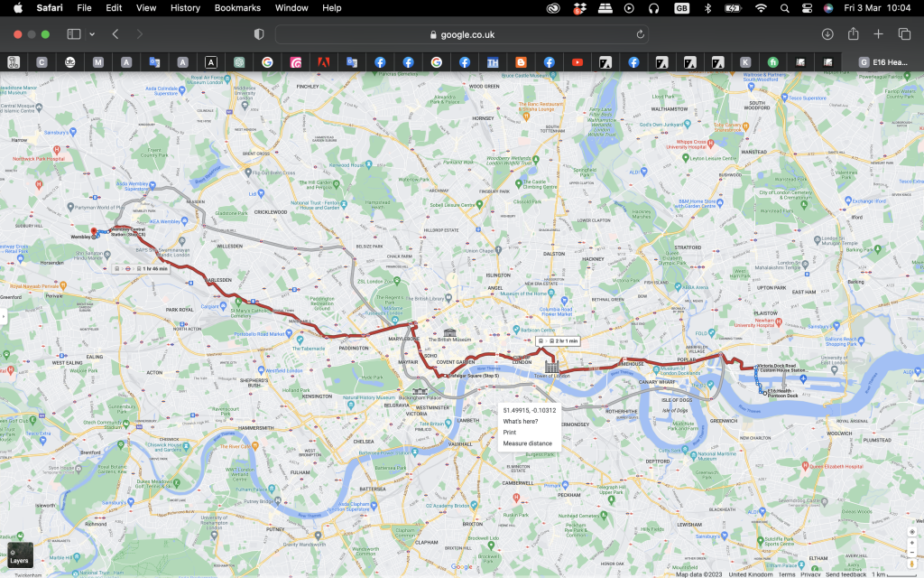Viewport: 924px width, 578px height.
Task: Click the red Wembley destination pin
Action: 93,232
